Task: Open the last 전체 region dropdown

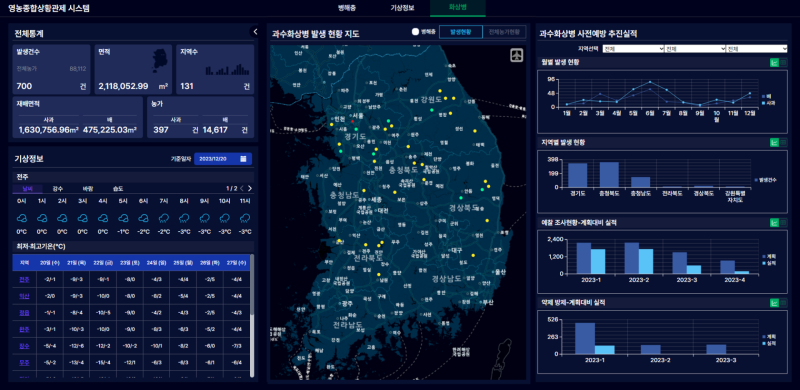Action: 757,49
